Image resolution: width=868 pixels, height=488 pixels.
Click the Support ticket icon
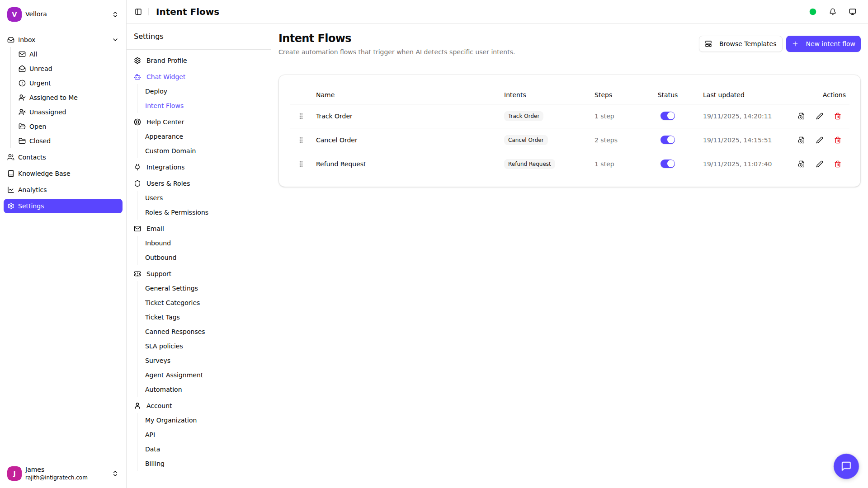[x=137, y=274]
